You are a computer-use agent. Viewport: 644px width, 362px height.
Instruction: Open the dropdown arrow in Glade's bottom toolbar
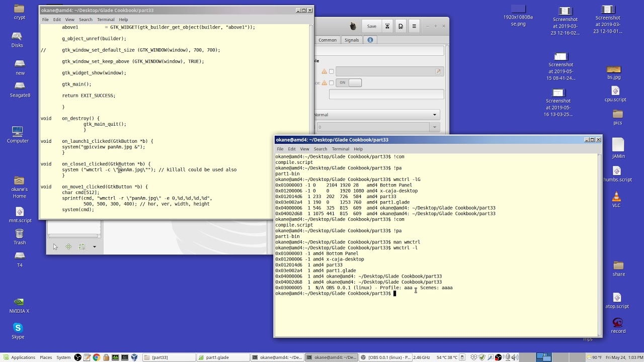pyautogui.click(x=94, y=247)
